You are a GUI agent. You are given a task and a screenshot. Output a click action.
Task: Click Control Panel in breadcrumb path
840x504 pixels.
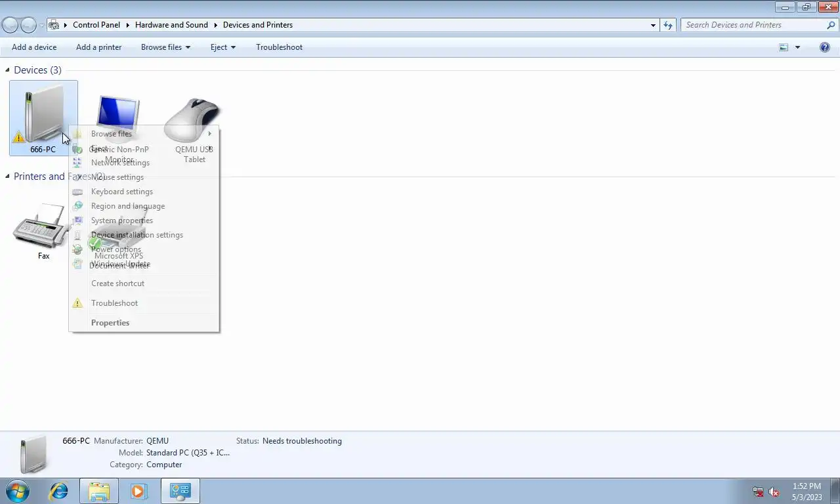[96, 25]
